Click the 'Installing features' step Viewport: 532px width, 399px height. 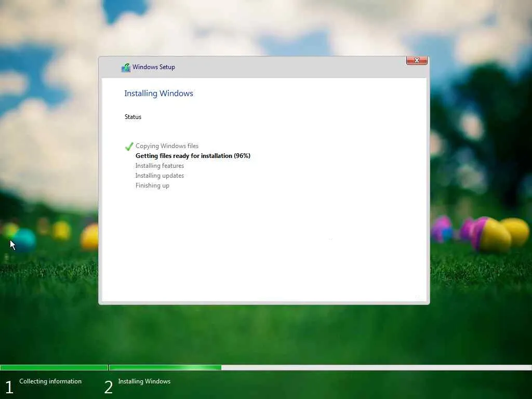point(159,166)
